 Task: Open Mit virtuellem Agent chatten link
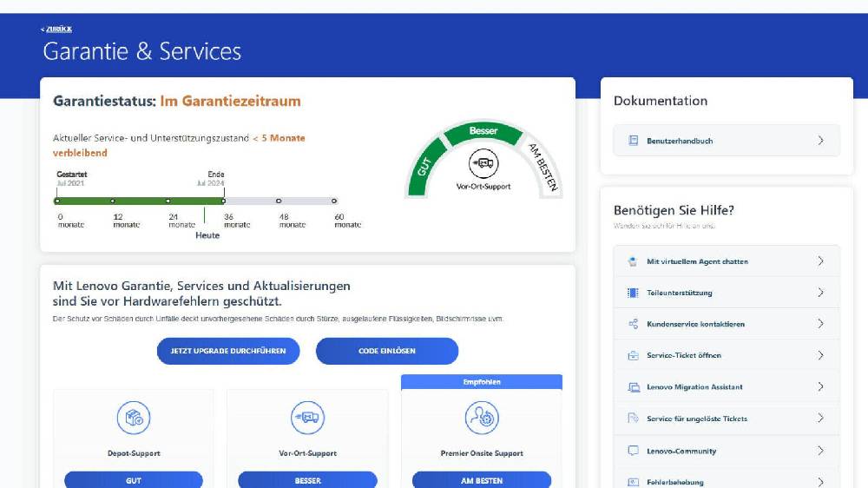pos(698,261)
